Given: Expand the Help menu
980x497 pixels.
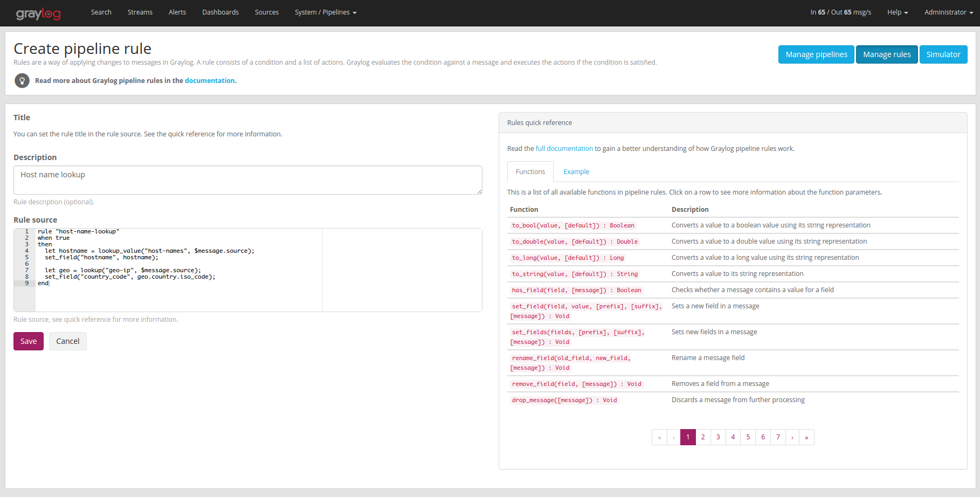Looking at the screenshot, I should (897, 12).
